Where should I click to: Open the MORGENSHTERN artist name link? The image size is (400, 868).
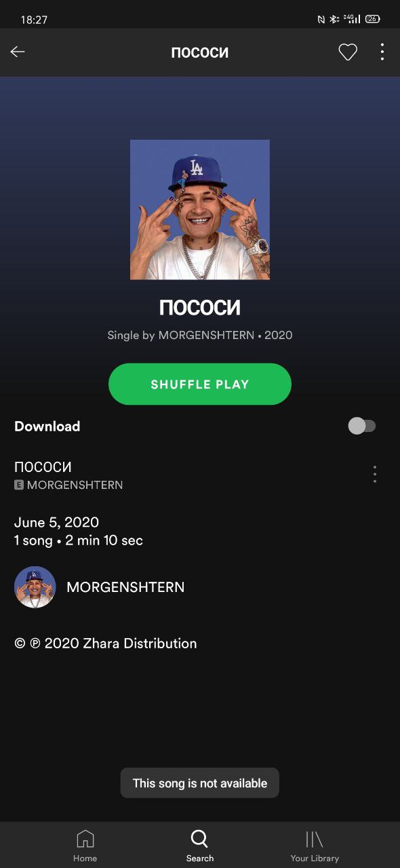point(125,587)
